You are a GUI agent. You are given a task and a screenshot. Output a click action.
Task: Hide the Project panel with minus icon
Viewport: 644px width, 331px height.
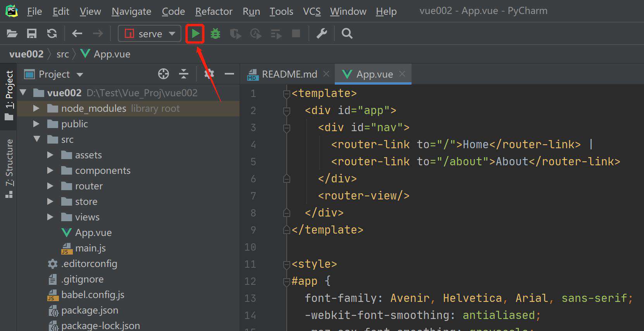tap(229, 74)
